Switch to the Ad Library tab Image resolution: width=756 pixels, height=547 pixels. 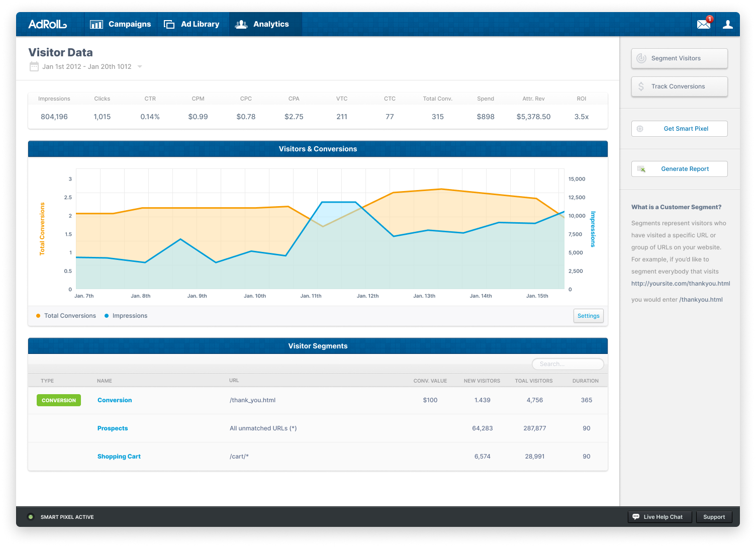(x=192, y=24)
